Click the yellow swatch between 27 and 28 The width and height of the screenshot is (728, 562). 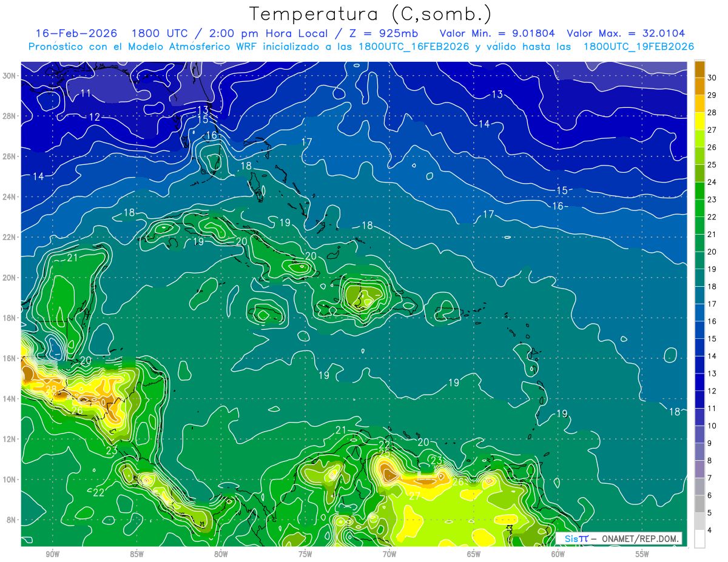pyautogui.click(x=699, y=121)
